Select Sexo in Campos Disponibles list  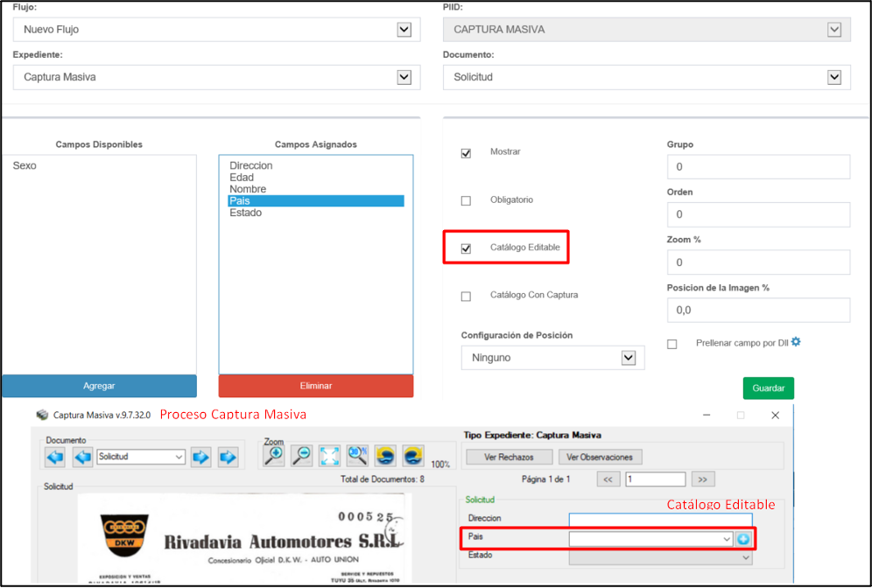[x=25, y=165]
